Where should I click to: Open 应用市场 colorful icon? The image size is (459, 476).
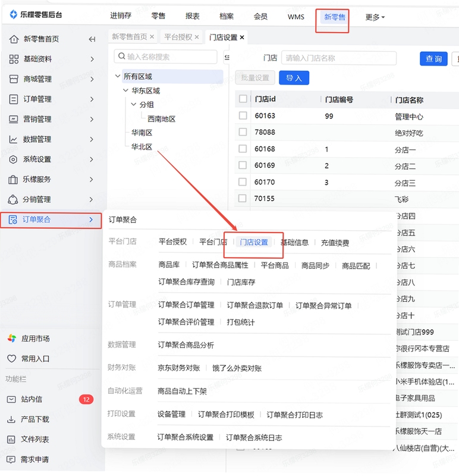(12, 339)
